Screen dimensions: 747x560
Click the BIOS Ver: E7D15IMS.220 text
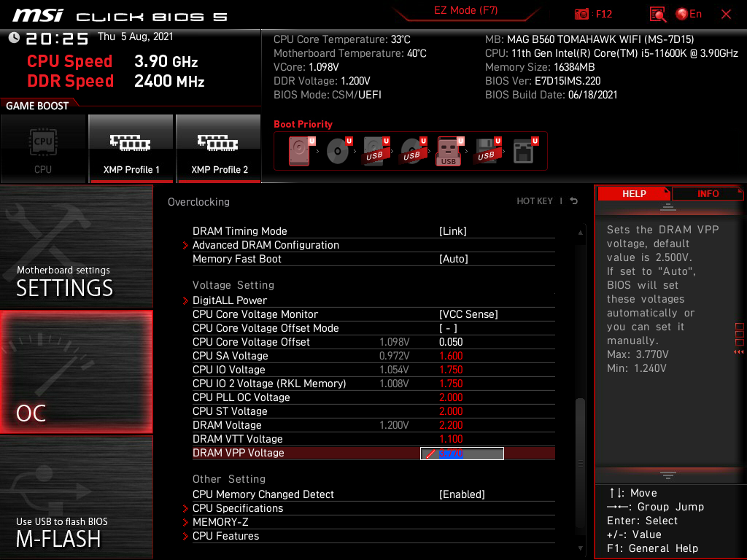click(x=543, y=81)
